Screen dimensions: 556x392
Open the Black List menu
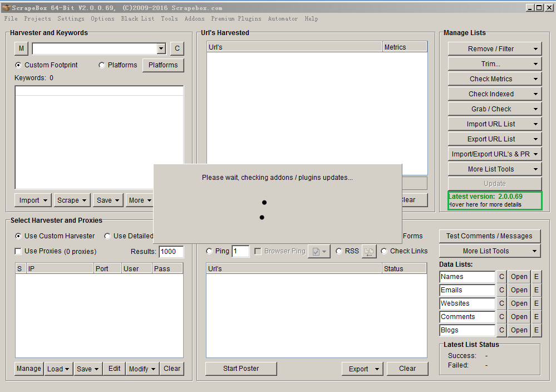tap(137, 19)
